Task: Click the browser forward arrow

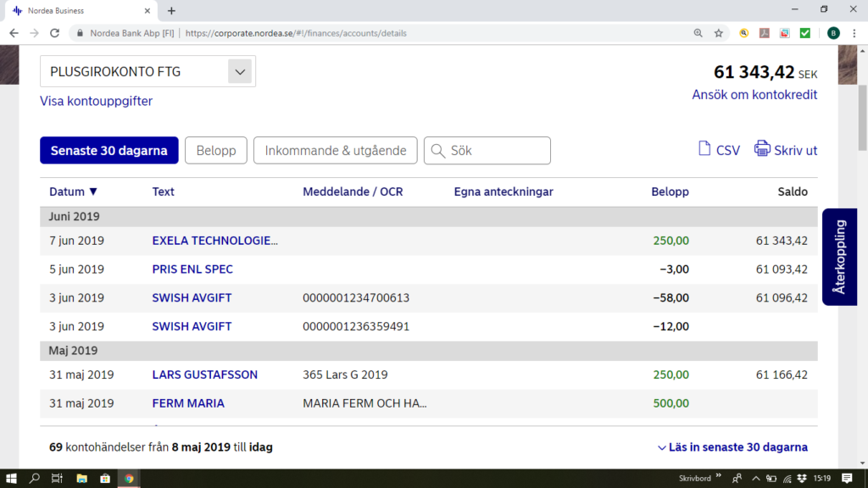Action: pos(34,33)
